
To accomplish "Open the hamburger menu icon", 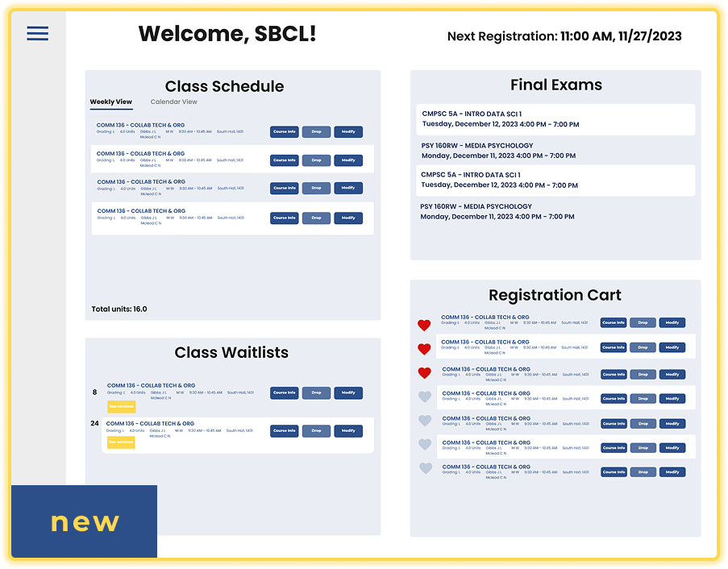I will (x=37, y=33).
